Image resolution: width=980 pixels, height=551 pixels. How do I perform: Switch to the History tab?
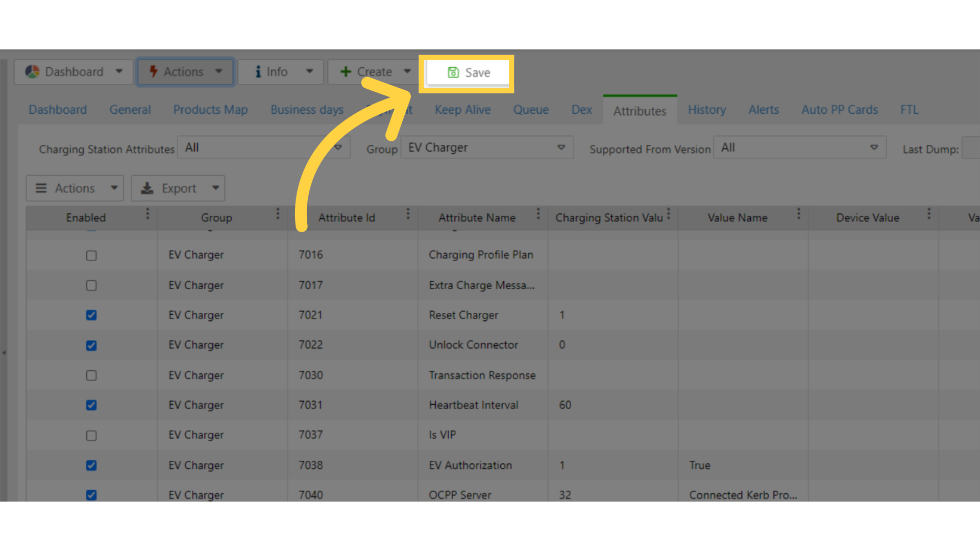point(706,110)
